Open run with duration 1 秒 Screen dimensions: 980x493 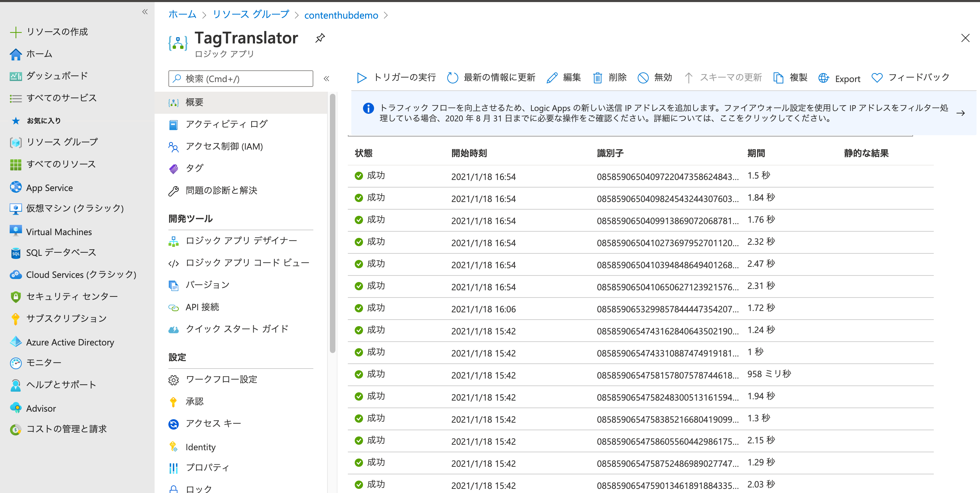[641, 352]
